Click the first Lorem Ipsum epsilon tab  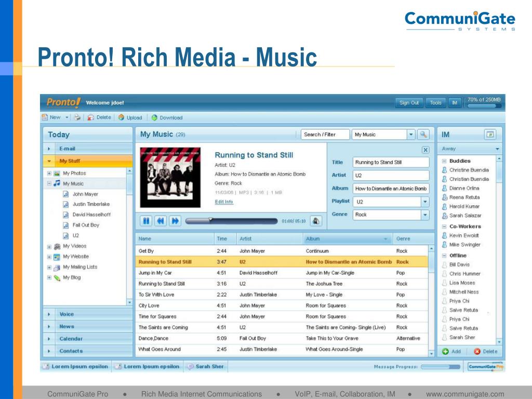click(x=75, y=366)
